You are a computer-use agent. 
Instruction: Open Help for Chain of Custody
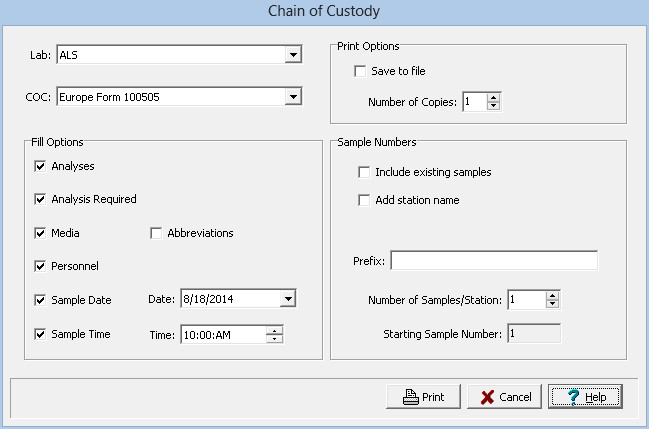[584, 397]
